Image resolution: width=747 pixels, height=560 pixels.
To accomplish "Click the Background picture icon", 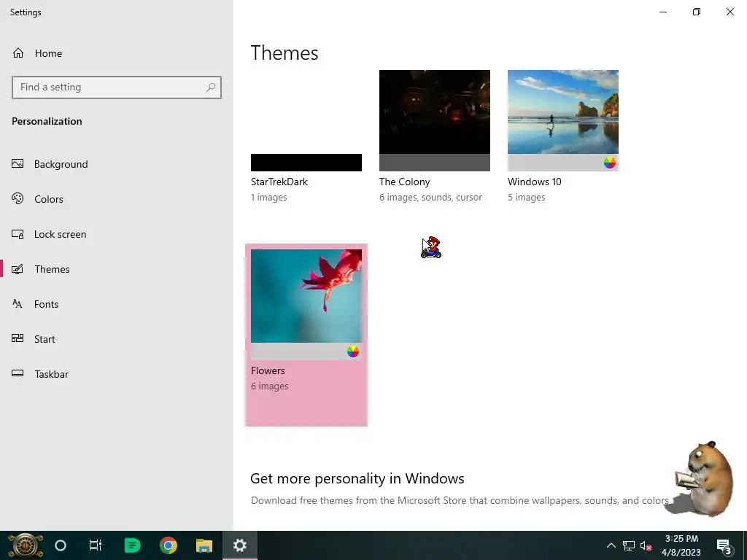I will click(18, 164).
